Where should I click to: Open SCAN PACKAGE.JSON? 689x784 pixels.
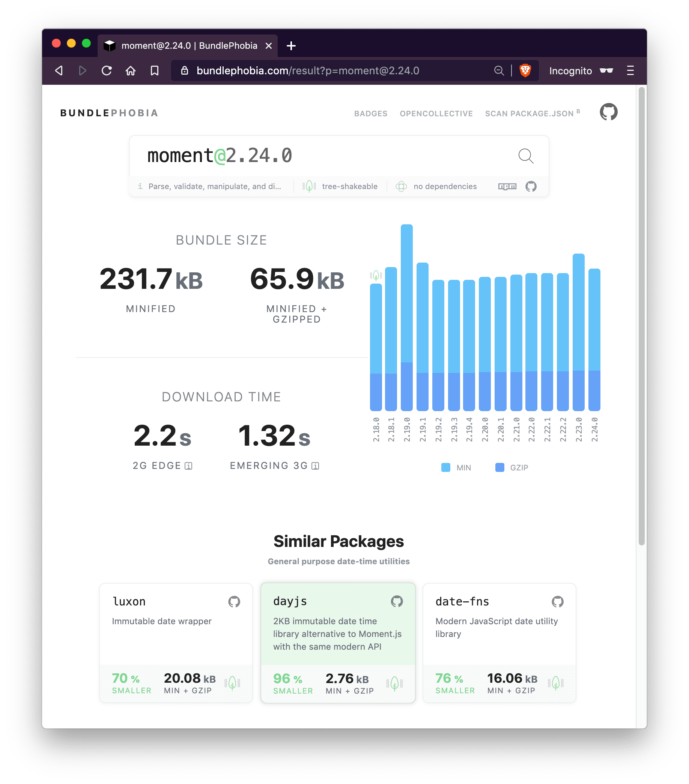[528, 114]
